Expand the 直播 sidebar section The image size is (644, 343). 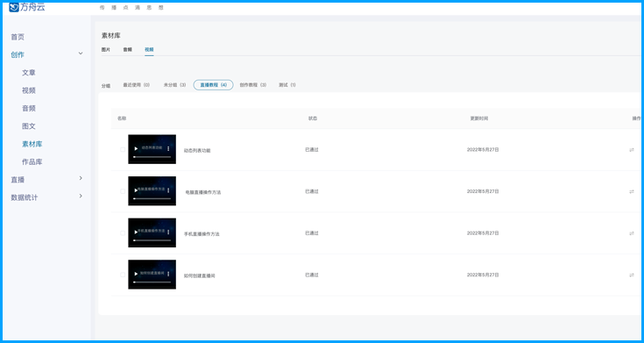point(81,178)
